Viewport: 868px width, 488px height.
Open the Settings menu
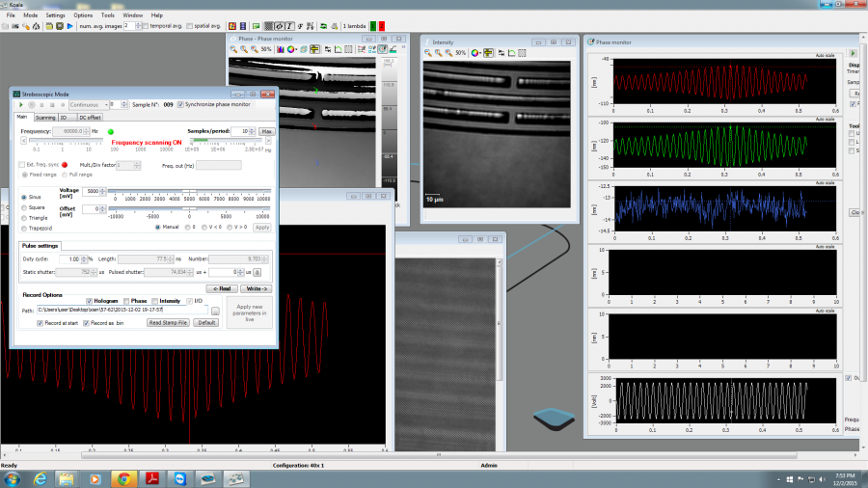pos(55,15)
